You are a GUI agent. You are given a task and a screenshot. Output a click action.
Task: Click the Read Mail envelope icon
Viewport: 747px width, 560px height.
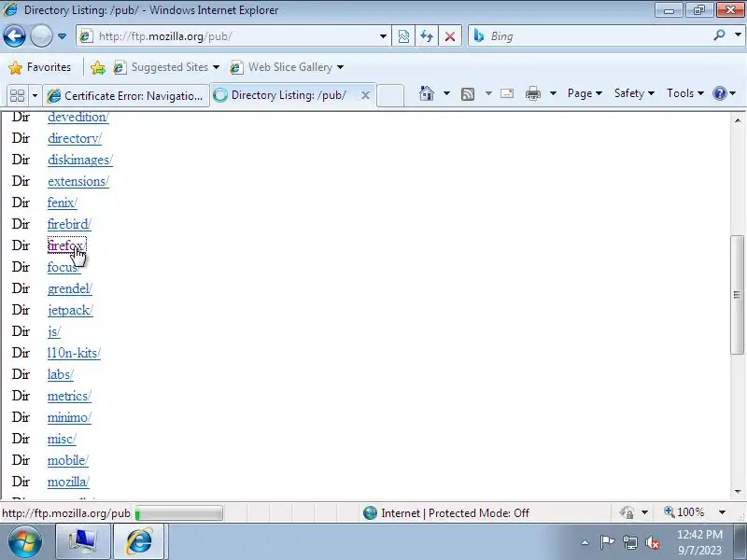click(507, 93)
